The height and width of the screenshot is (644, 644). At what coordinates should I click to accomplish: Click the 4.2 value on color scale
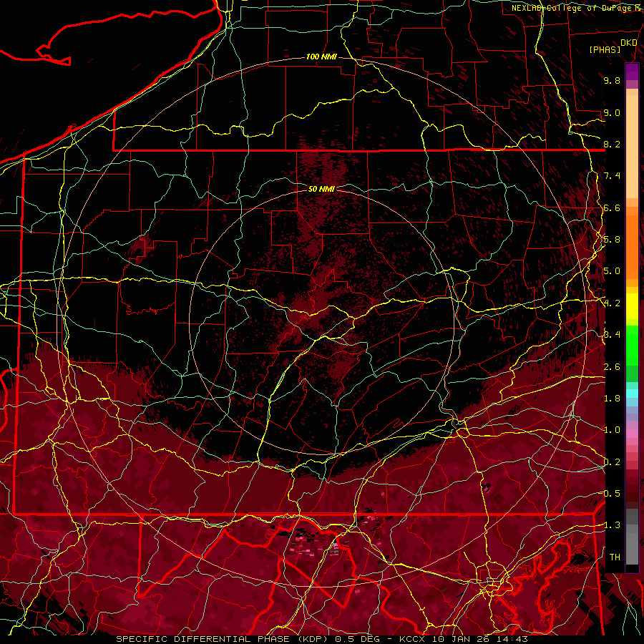point(612,303)
